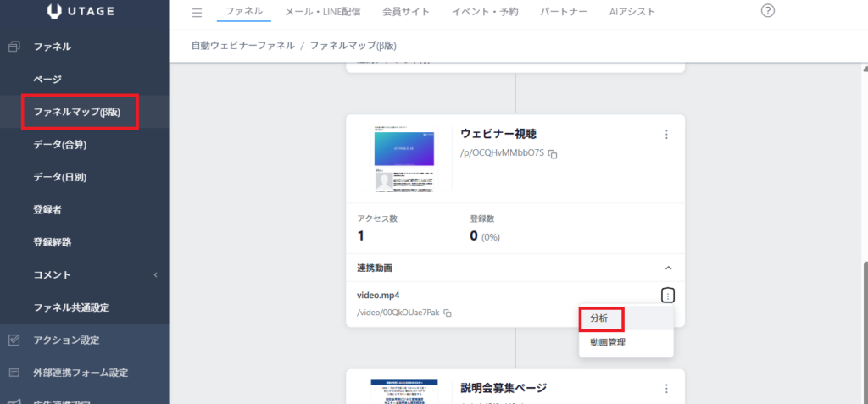Open ファネルマップ(β版) in the sidebar
868x404 pixels.
pos(81,112)
